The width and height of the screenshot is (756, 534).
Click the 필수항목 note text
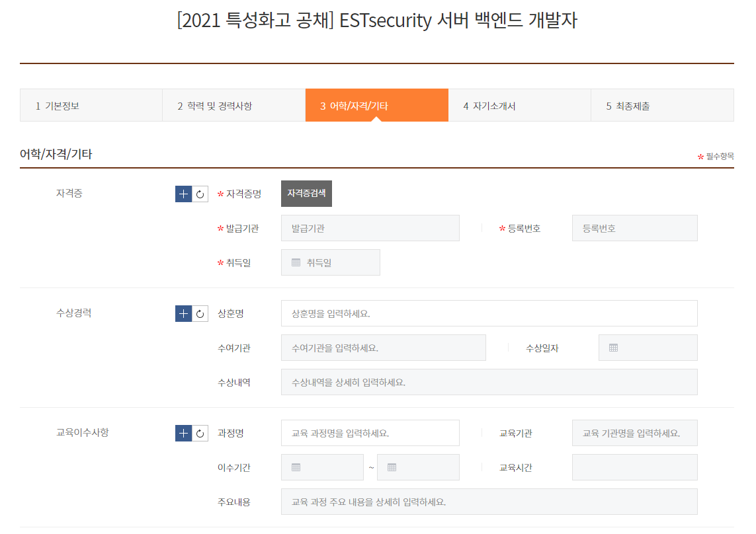tap(720, 156)
